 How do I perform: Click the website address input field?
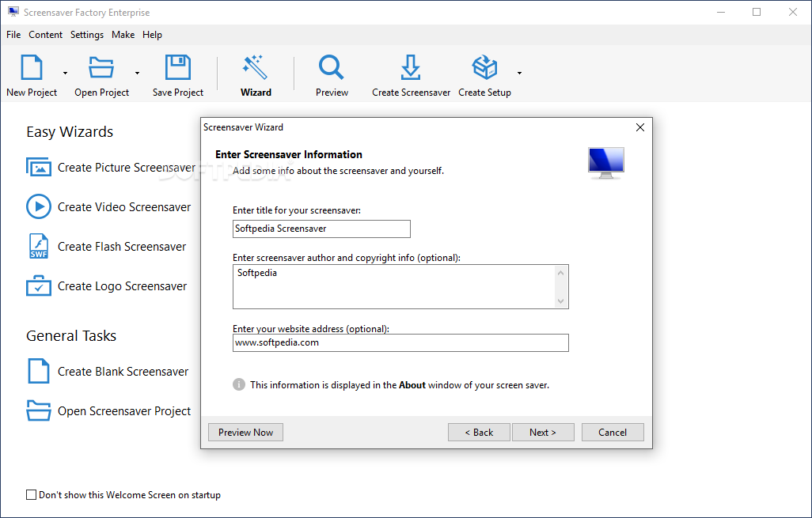[400, 342]
